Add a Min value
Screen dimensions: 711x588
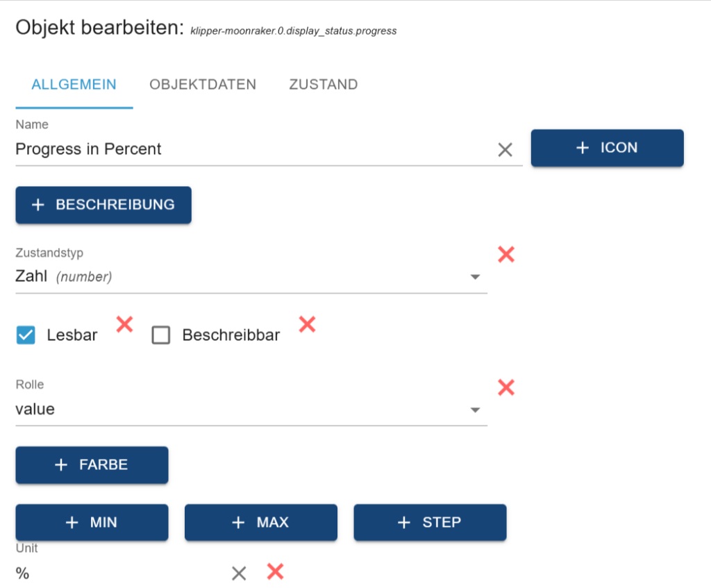coord(92,523)
